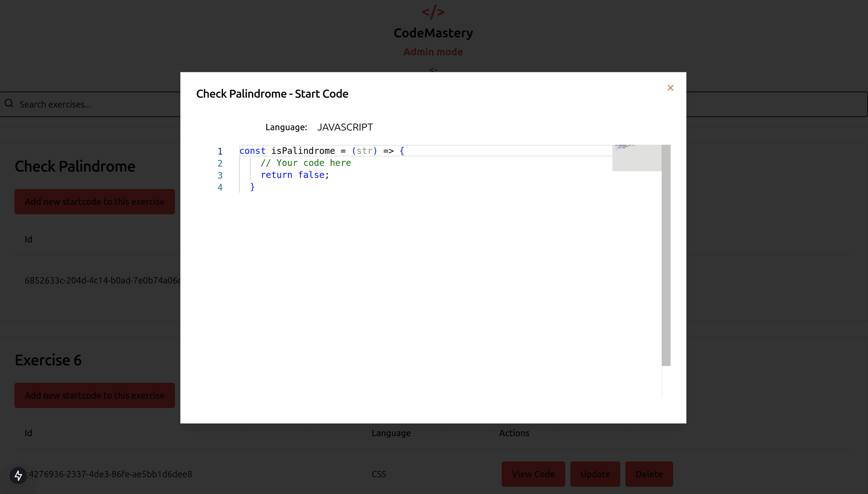Close the Check Palindrome Start Code dialog

670,88
